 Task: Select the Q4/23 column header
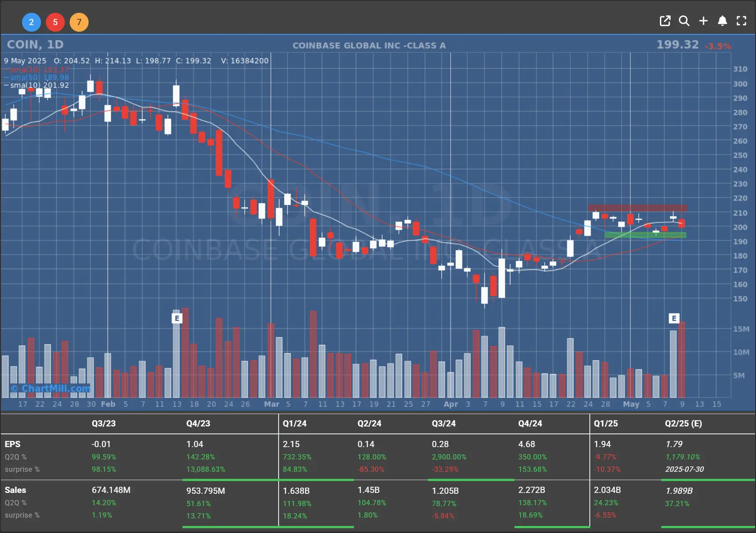pyautogui.click(x=198, y=423)
